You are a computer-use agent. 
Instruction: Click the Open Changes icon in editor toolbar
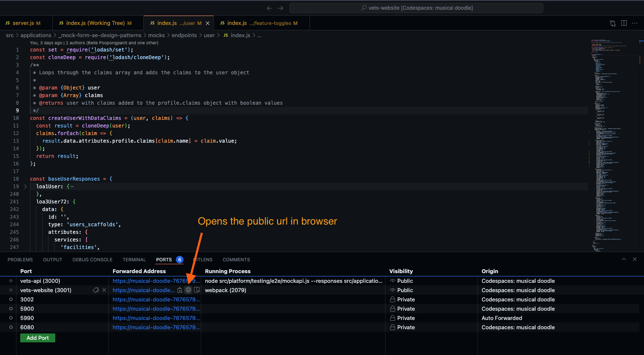pyautogui.click(x=612, y=23)
